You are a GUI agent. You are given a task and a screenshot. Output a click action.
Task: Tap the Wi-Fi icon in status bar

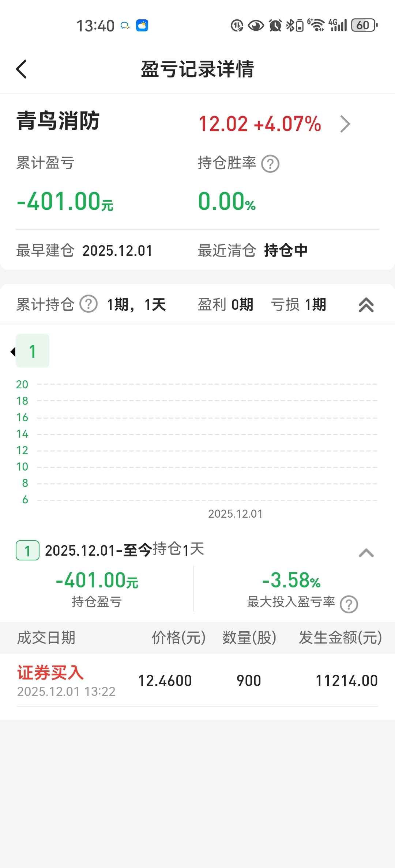tap(316, 25)
